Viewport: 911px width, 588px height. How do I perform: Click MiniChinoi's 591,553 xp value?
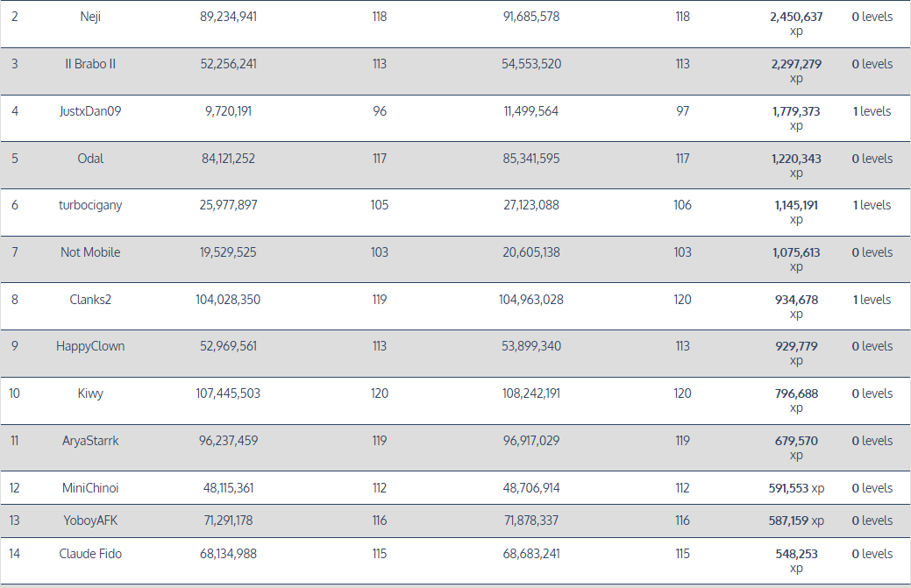click(796, 488)
